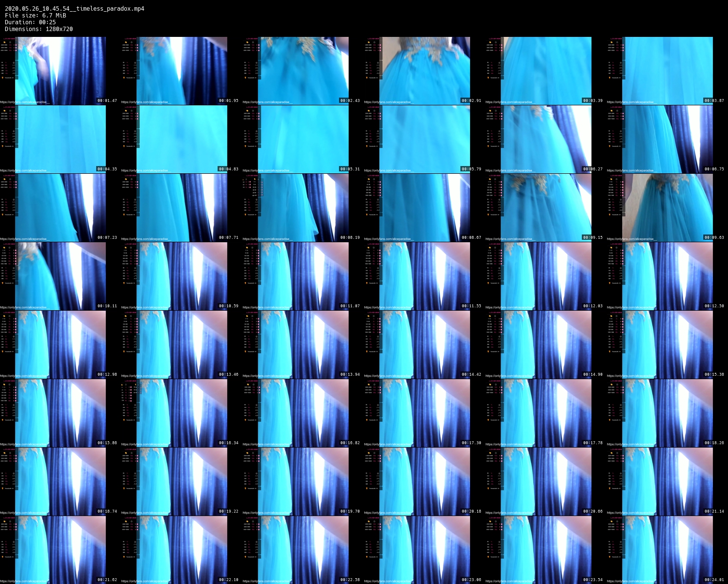
Task: Click the 'Dimensions: 1280x720' text
Action: click(x=39, y=29)
